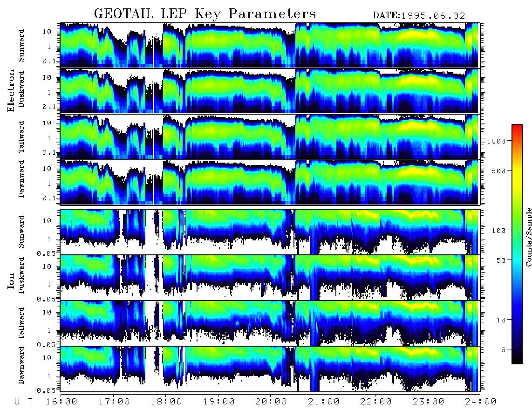The width and height of the screenshot is (532, 410).
Task: Click the colorbar at the 5 mark
Action: tap(517, 349)
